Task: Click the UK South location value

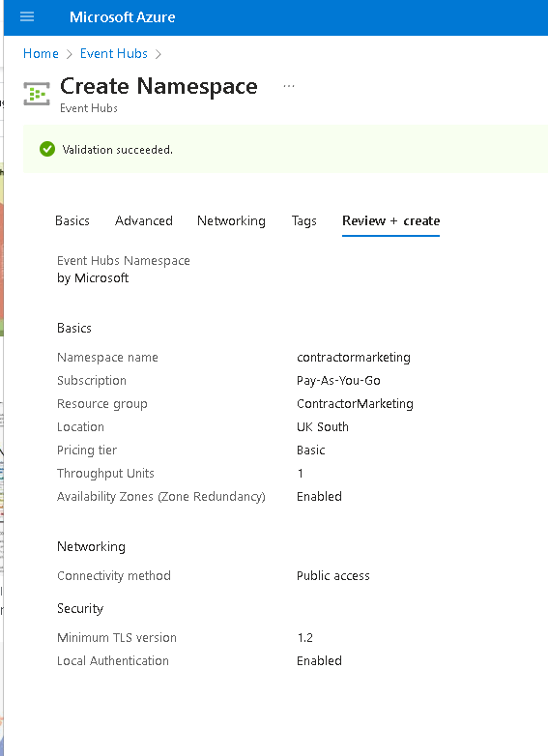Action: (x=323, y=426)
